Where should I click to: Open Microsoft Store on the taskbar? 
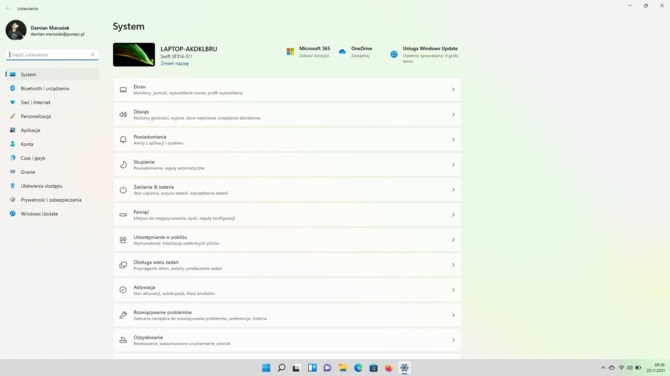[x=373, y=368]
